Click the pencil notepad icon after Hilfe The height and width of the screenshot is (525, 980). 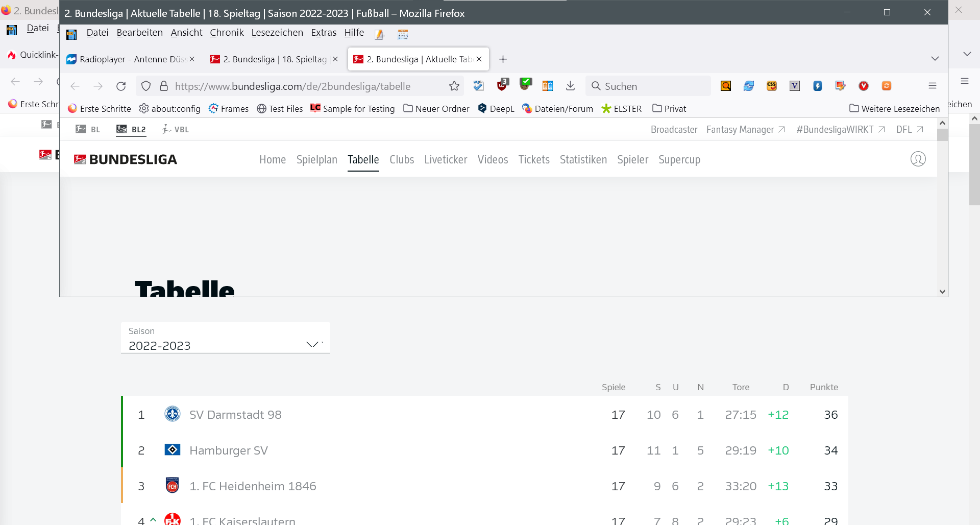pos(379,34)
